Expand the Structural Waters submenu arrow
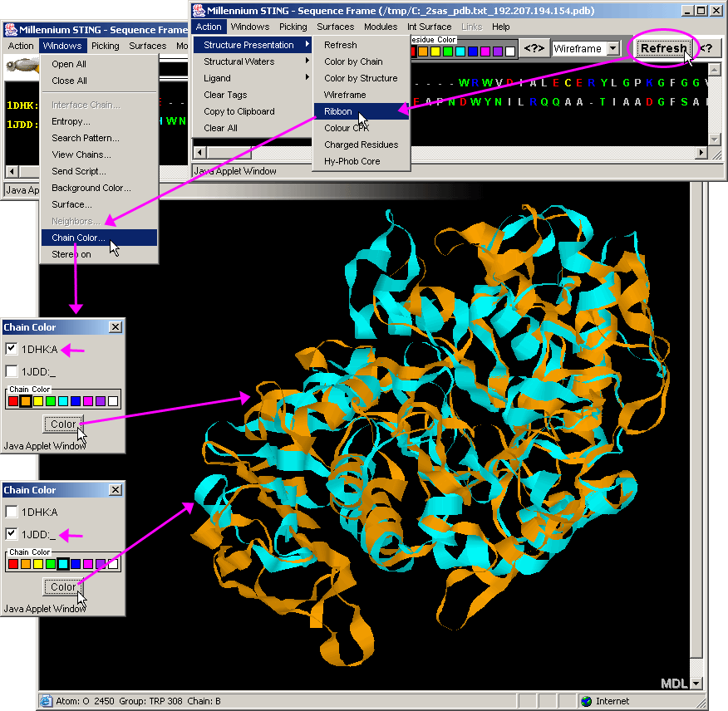 click(307, 61)
